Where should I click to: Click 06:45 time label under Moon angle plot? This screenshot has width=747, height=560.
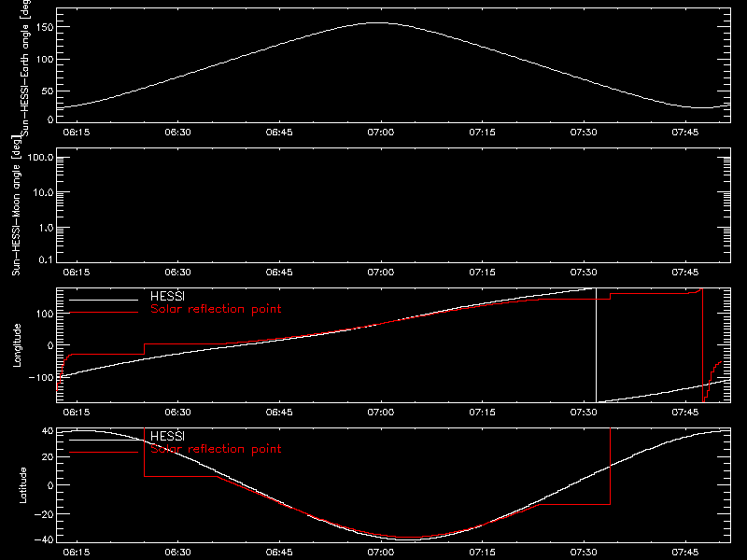279,273
